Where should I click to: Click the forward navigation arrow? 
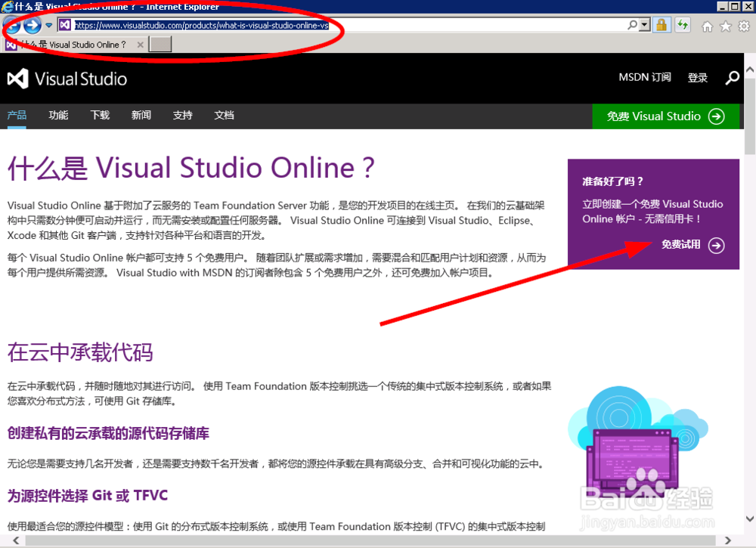tap(30, 24)
